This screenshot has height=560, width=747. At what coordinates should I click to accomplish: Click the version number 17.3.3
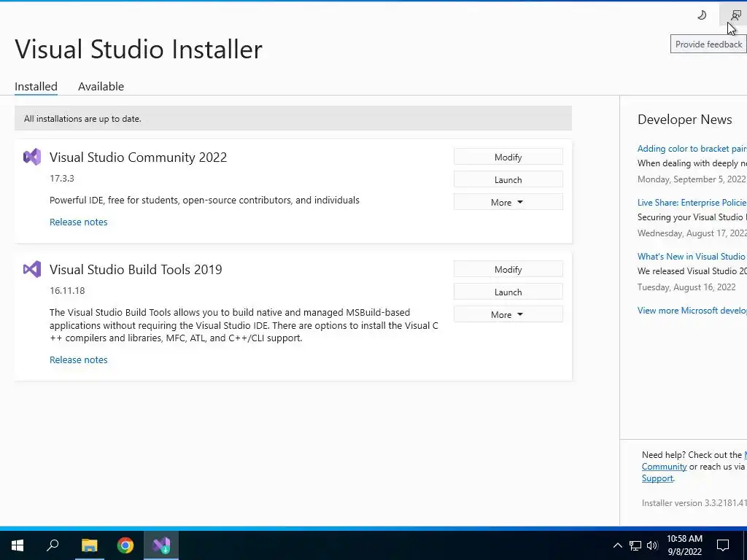[62, 178]
